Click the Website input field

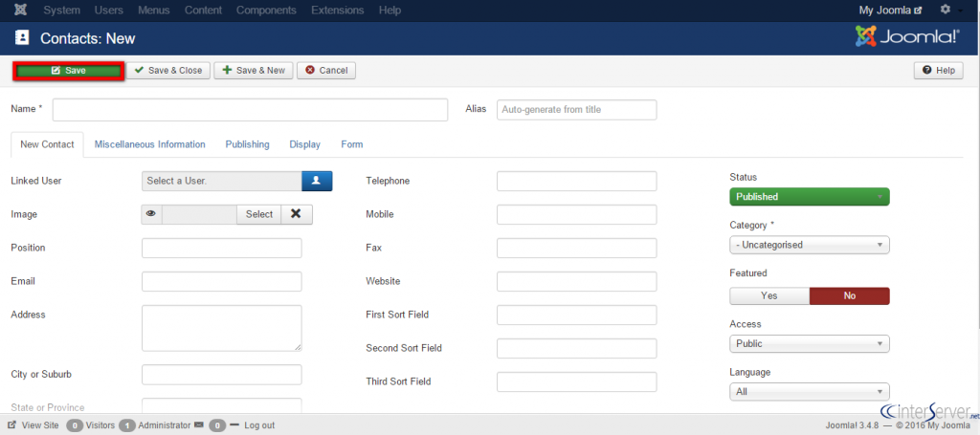pos(577,281)
